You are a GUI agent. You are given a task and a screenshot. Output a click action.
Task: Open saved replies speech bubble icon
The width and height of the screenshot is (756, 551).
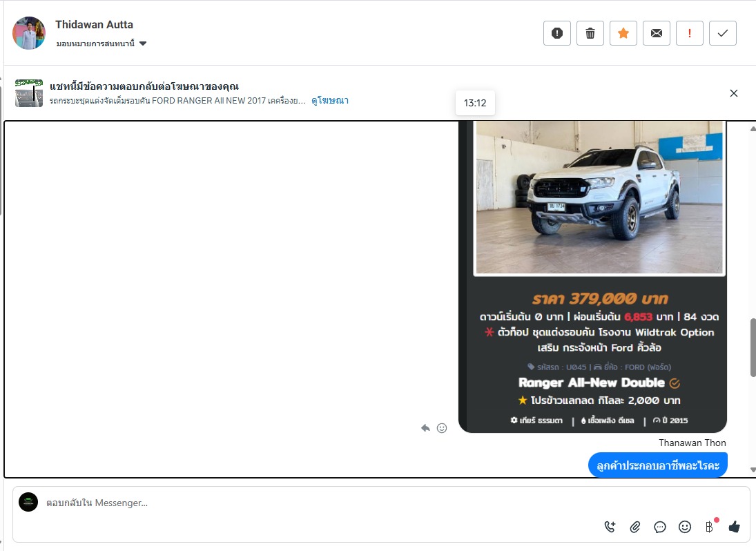(659, 527)
